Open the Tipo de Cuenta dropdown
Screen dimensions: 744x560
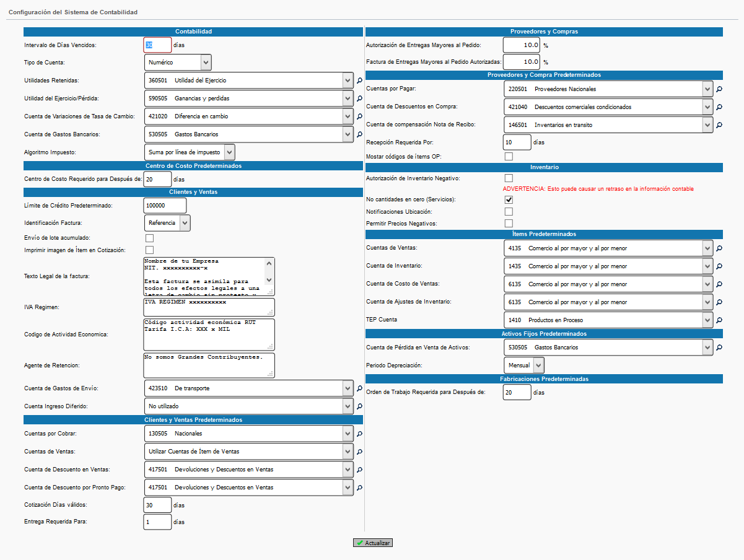[177, 63]
